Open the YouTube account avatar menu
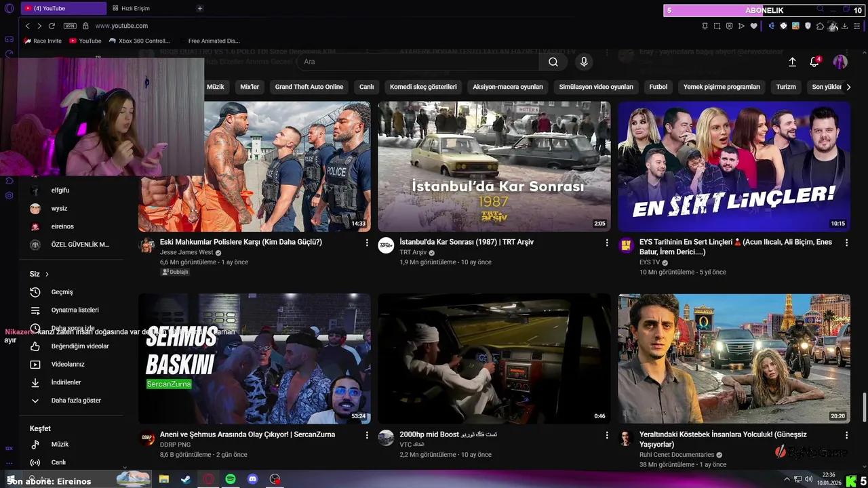The height and width of the screenshot is (488, 868). pyautogui.click(x=840, y=62)
